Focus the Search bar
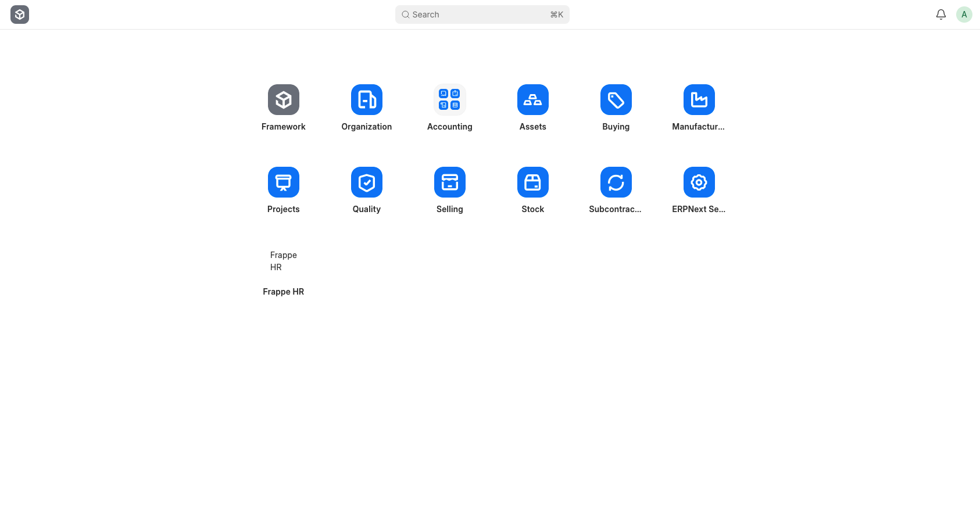Screen dimensions: 980x527 click(482, 15)
